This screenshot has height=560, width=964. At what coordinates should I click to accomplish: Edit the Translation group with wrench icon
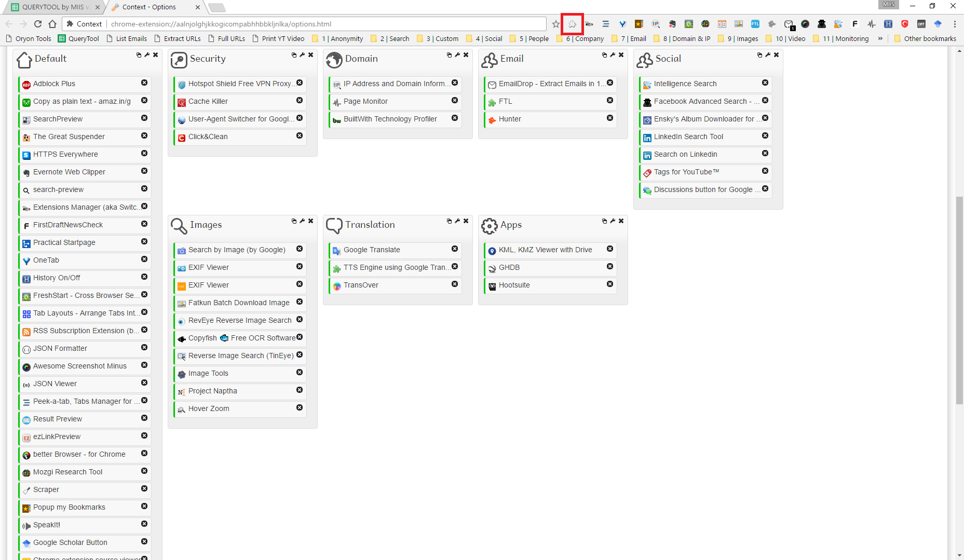click(457, 221)
